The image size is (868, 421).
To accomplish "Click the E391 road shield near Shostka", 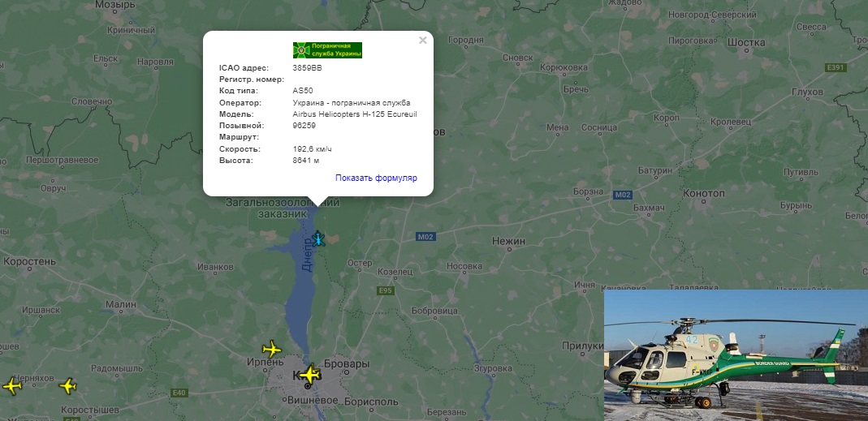I will [x=836, y=67].
